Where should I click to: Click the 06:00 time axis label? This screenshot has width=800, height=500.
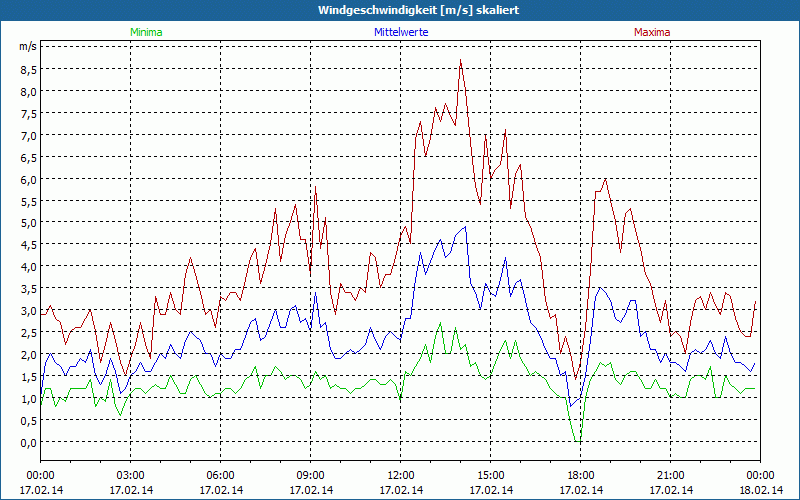220,476
